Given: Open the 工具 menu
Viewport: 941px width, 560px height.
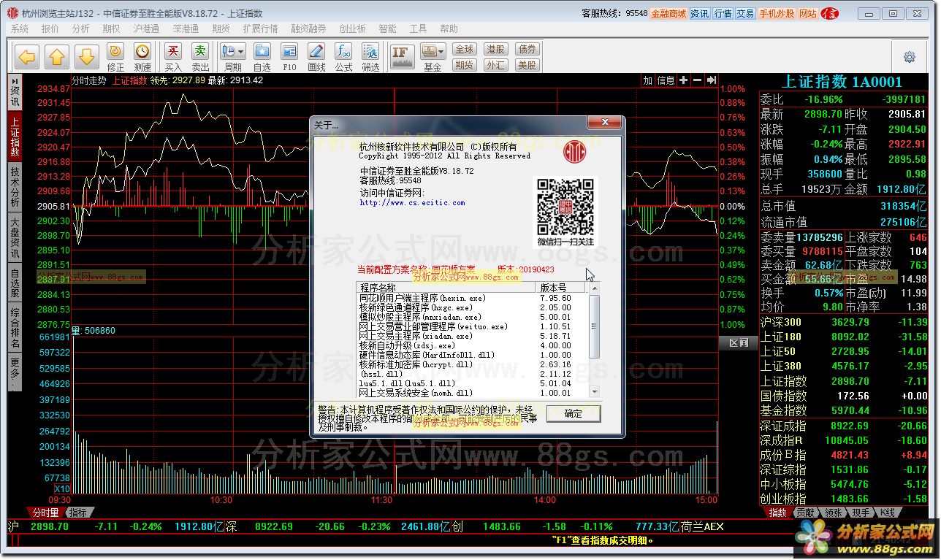Looking at the screenshot, I should pos(418,28).
